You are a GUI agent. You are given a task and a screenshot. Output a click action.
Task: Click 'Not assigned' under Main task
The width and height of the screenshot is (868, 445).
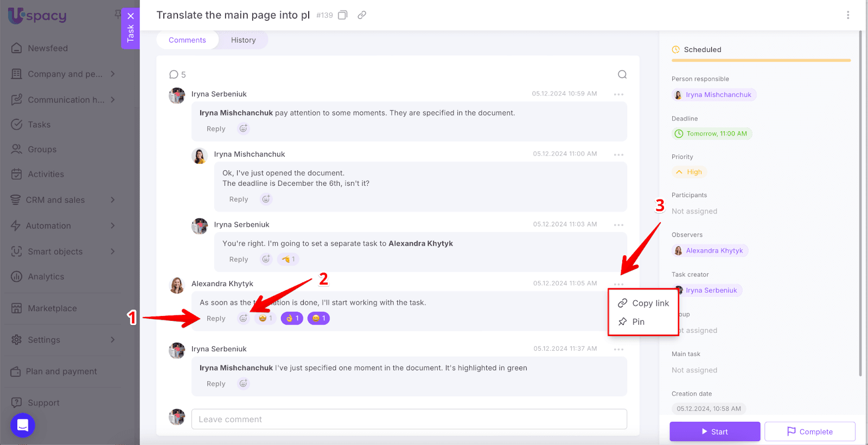[694, 370]
